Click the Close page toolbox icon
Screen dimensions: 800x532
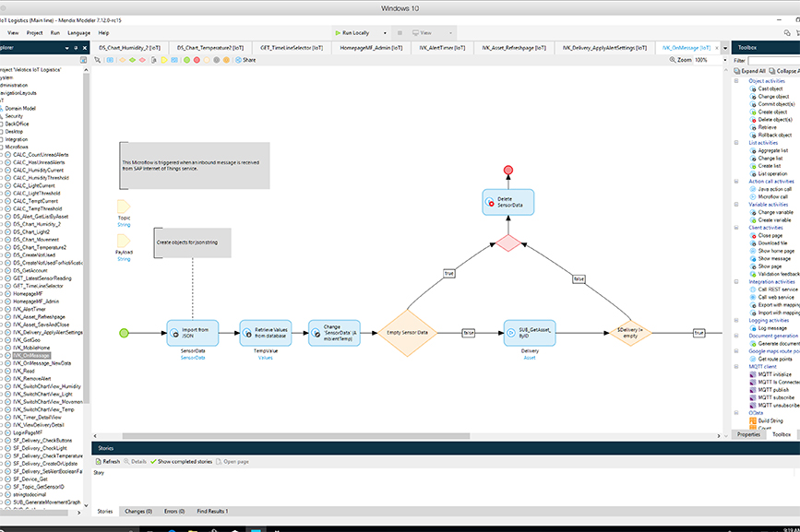point(753,235)
